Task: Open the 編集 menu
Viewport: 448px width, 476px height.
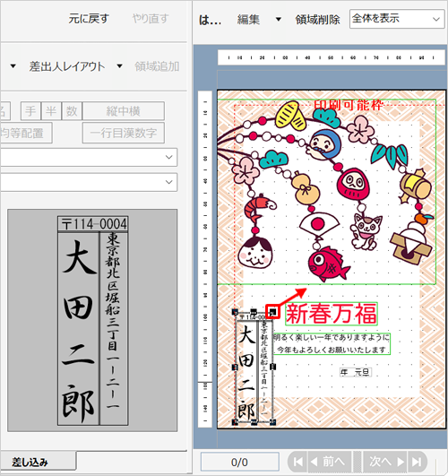Action: tap(248, 20)
